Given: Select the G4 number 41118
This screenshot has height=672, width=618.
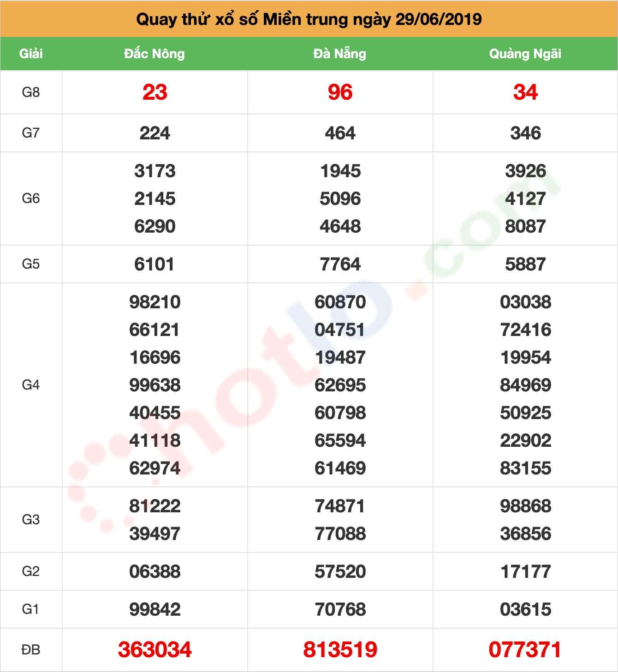Looking at the screenshot, I should 155,441.
